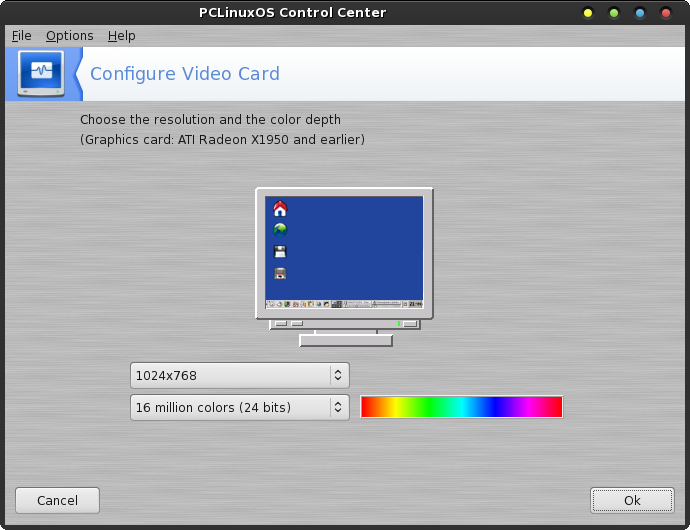Click the rainbow color spectrum bar
This screenshot has height=530, width=690.
point(462,407)
